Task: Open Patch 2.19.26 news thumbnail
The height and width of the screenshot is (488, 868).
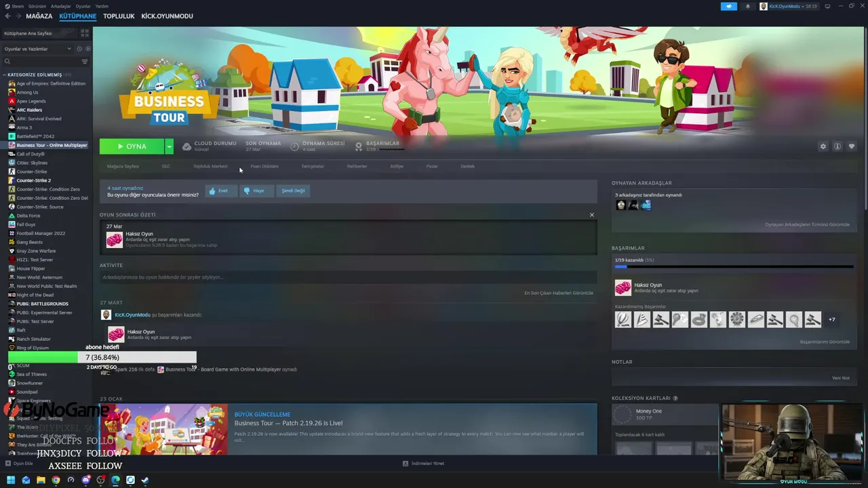Action: [x=163, y=429]
